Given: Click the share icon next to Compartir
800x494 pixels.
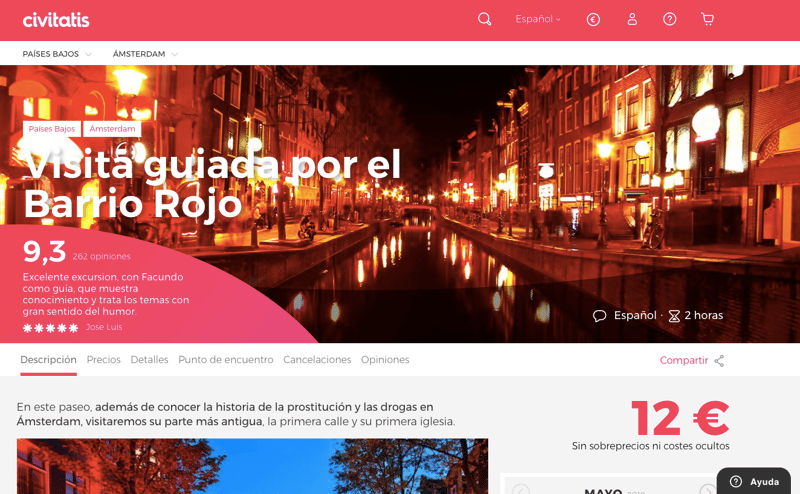Looking at the screenshot, I should tap(719, 361).
